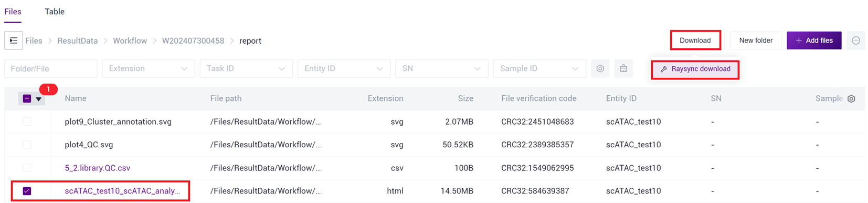Image resolution: width=868 pixels, height=203 pixels.
Task: Expand the Entity ID filter dropdown
Action: pyautogui.click(x=344, y=68)
